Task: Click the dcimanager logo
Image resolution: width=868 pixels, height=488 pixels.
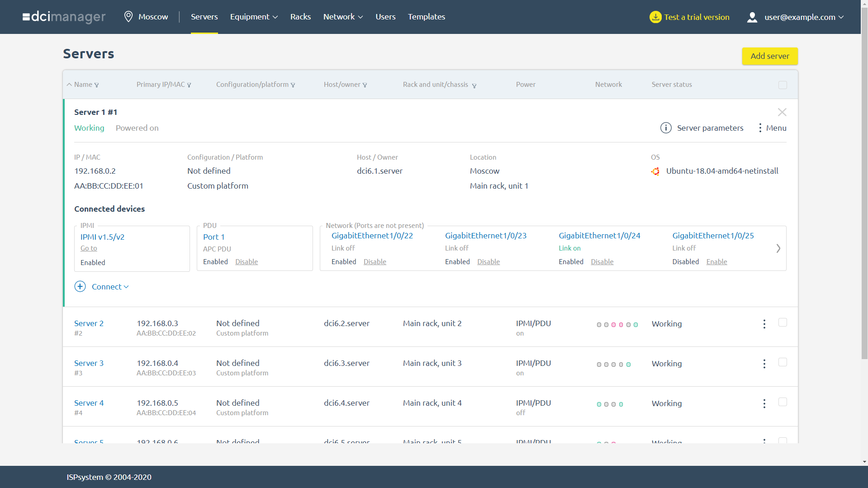Action: click(x=63, y=17)
